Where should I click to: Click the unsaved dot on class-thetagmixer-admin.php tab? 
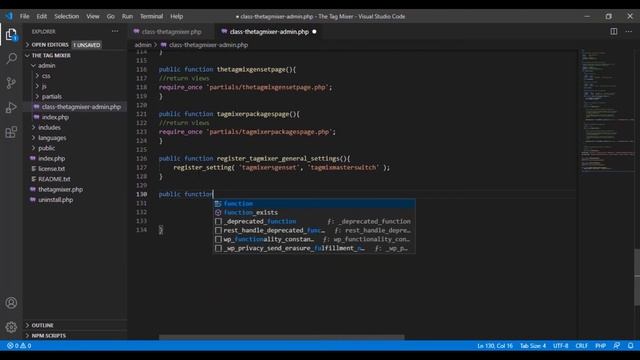point(314,31)
